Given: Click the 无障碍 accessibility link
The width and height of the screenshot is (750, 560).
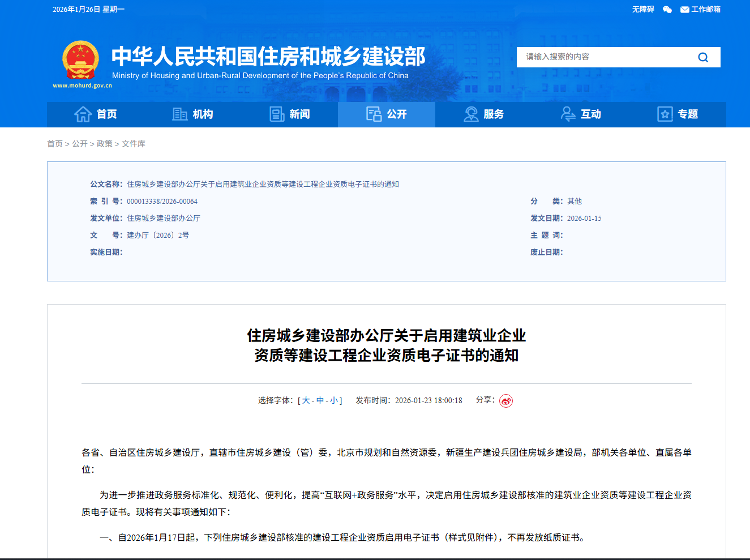Looking at the screenshot, I should [643, 10].
